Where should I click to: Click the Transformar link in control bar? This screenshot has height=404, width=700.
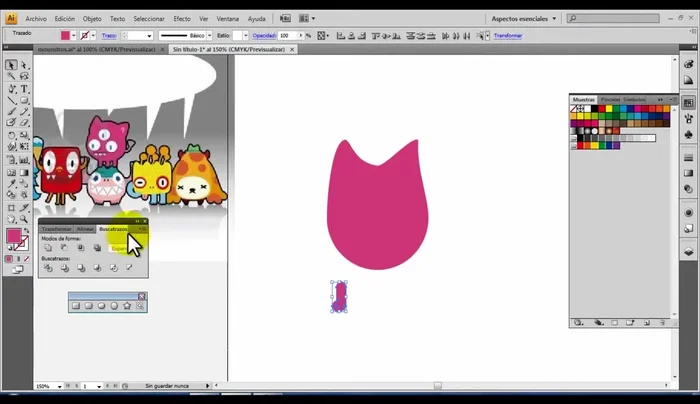(x=508, y=35)
